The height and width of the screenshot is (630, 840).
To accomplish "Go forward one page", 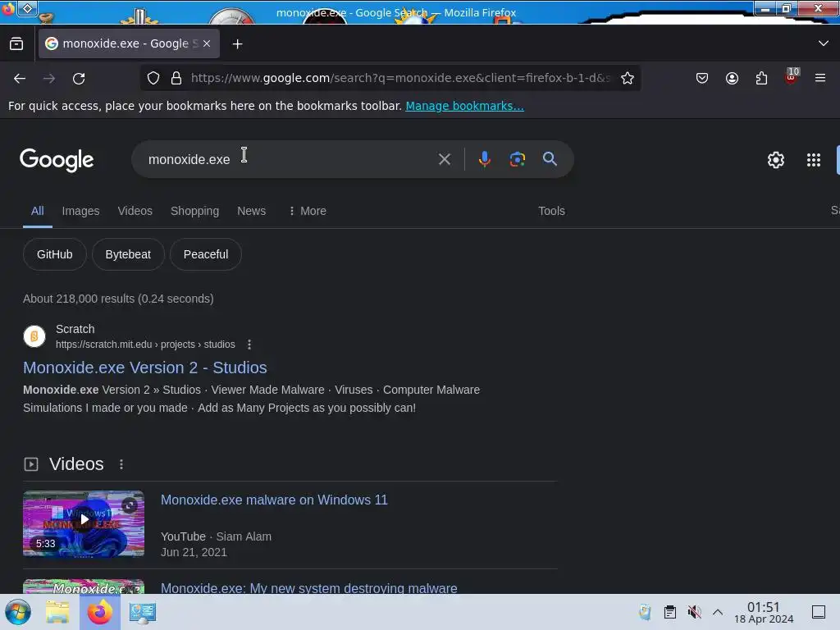I will pyautogui.click(x=49, y=78).
